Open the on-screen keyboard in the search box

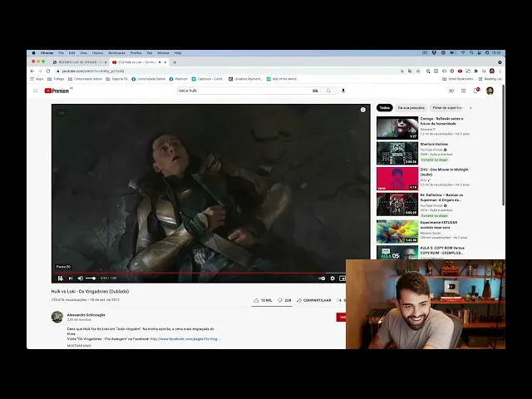[315, 91]
